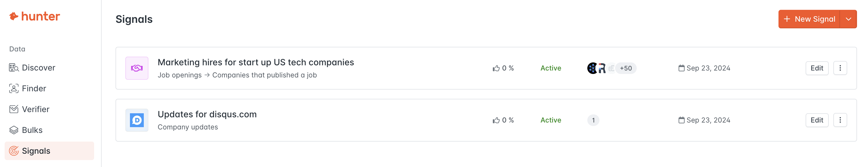This screenshot has height=167, width=868.
Task: Open Marketing hires for start up US tech companies
Action: (x=256, y=62)
